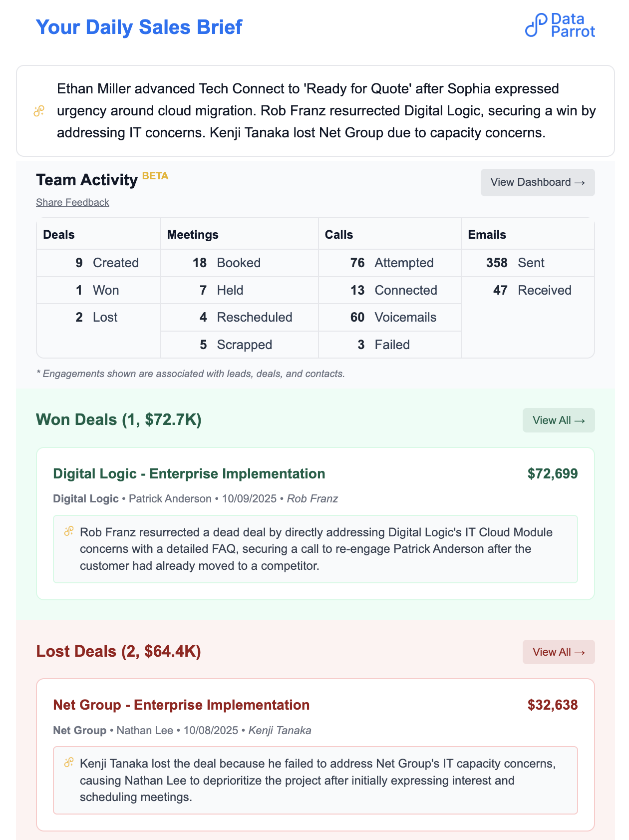The height and width of the screenshot is (840, 629).
Task: Click the arrow on Won Deals View All
Action: 581,420
